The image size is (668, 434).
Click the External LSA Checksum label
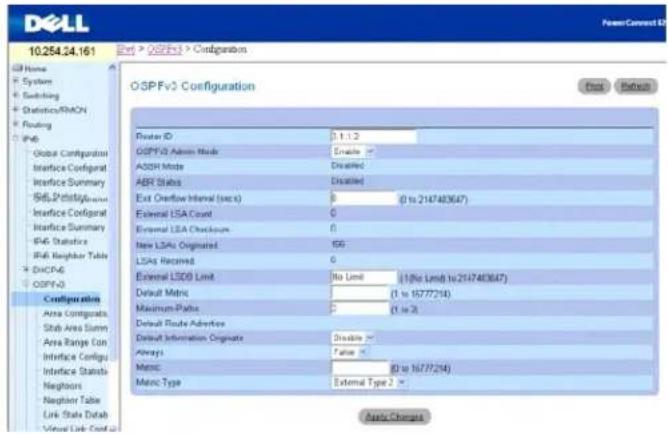183,230
